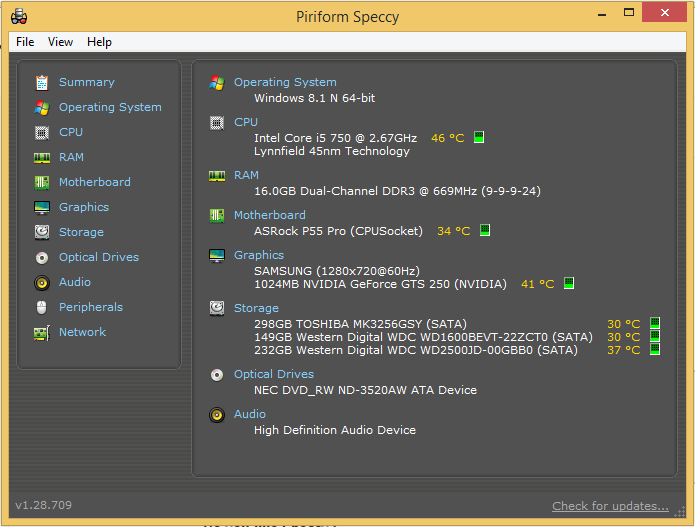Click the Operating System Windows flag sidebar icon
The image size is (695, 527).
(x=42, y=108)
